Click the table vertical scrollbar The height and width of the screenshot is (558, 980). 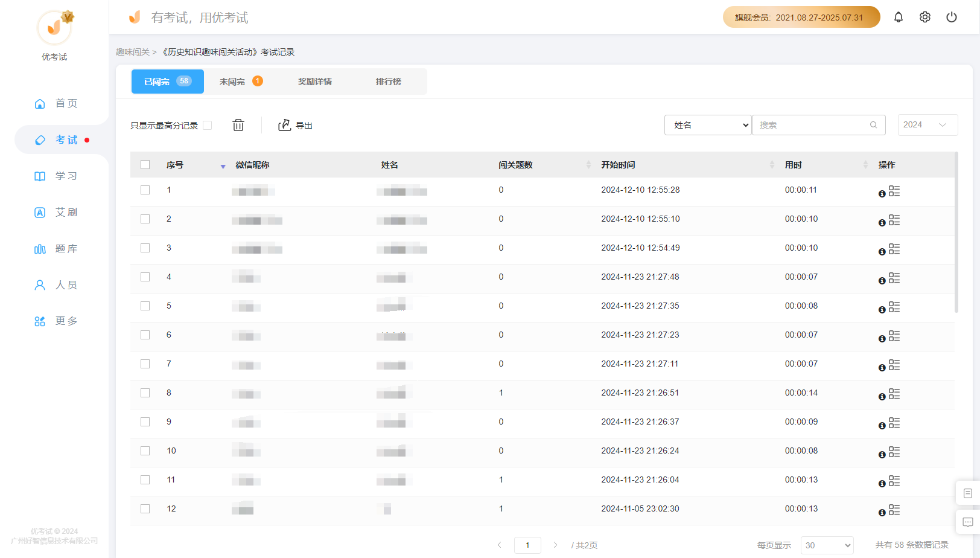pyautogui.click(x=956, y=232)
